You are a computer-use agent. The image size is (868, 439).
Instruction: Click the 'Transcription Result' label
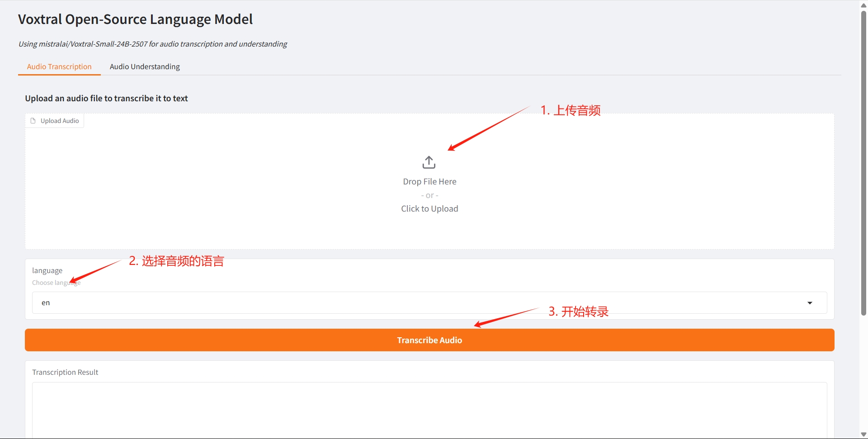point(65,372)
